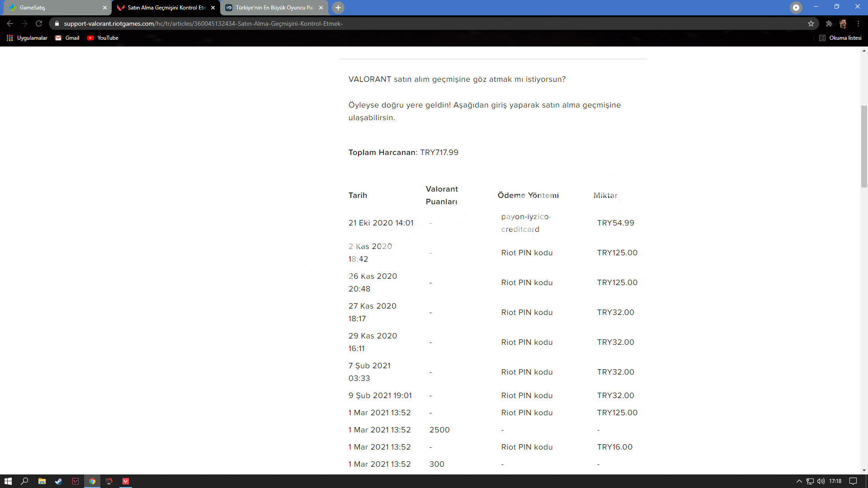Screen dimensions: 868x488
Task: Switch to Chrome in taskbar
Action: (x=92, y=481)
